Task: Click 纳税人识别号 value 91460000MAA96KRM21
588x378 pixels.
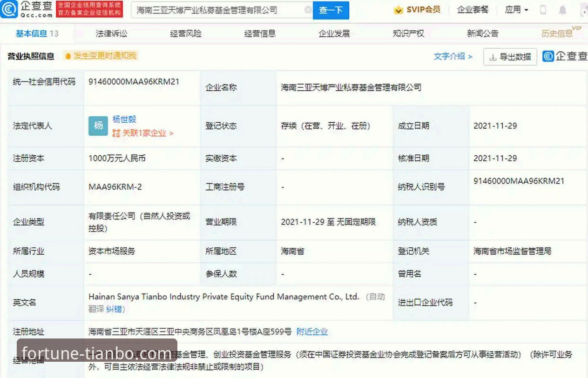Action: click(519, 181)
